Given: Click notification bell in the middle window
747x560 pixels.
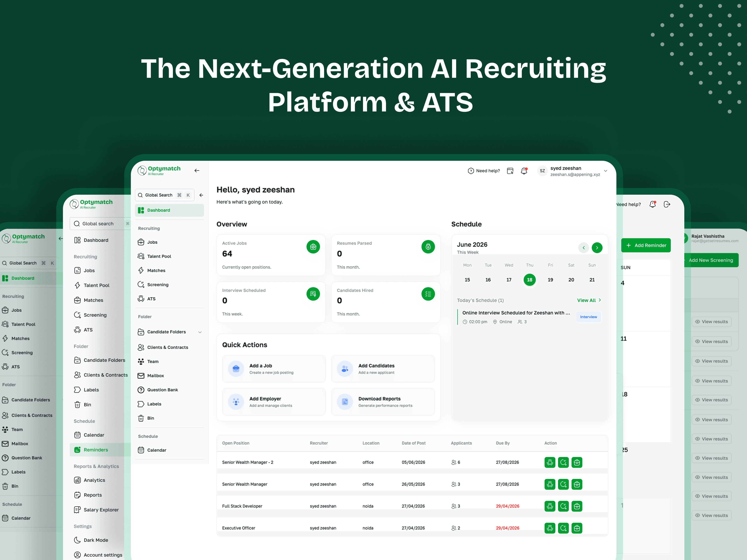Looking at the screenshot, I should click(x=653, y=204).
